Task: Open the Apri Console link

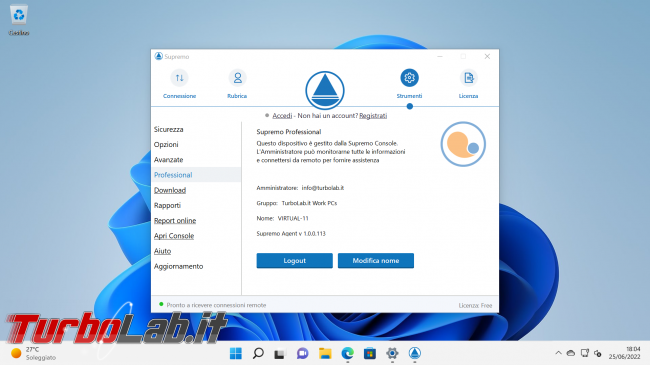Action: [174, 236]
